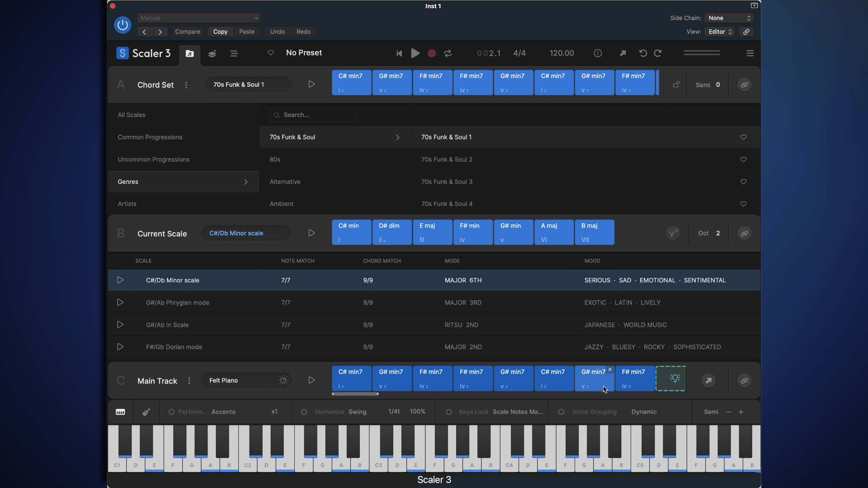This screenshot has height=488, width=868.
Task: Click the Redo button in header
Action: pos(303,32)
